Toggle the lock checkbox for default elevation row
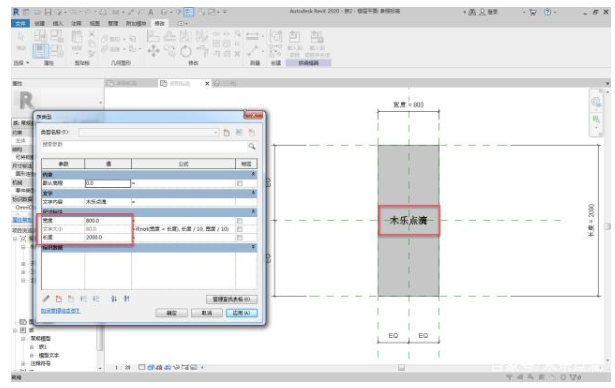This screenshot has height=388, width=615. pos(240,183)
